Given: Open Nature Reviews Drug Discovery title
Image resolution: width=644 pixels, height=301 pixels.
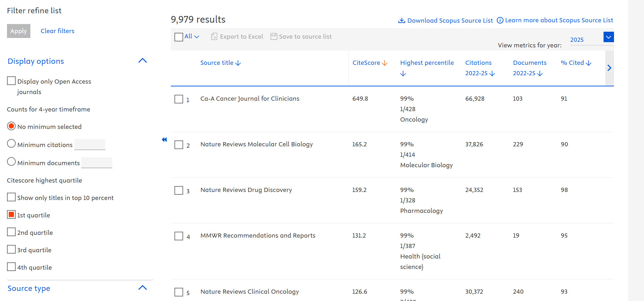Looking at the screenshot, I should point(246,190).
